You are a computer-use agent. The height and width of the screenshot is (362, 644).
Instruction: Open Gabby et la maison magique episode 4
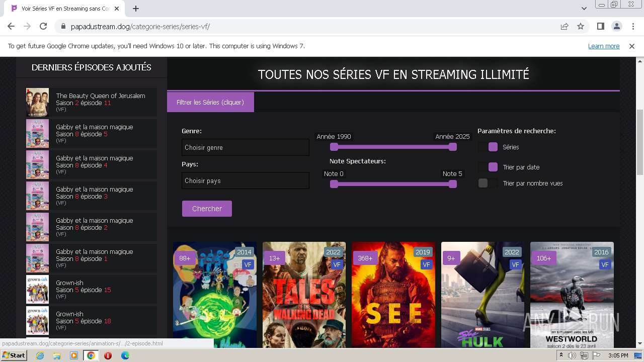click(92, 165)
